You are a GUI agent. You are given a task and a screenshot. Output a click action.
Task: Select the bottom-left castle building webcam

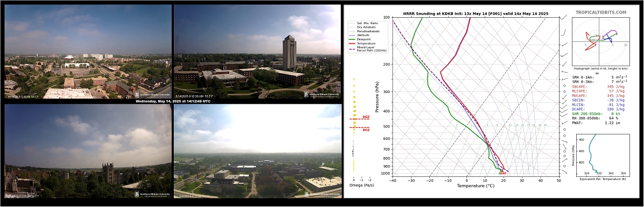(88, 151)
